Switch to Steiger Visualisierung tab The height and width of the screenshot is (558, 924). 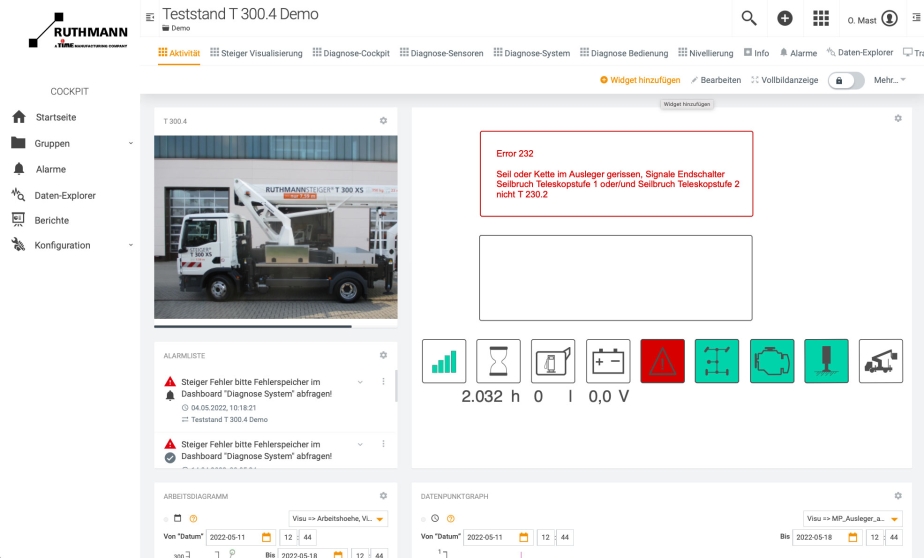256,53
